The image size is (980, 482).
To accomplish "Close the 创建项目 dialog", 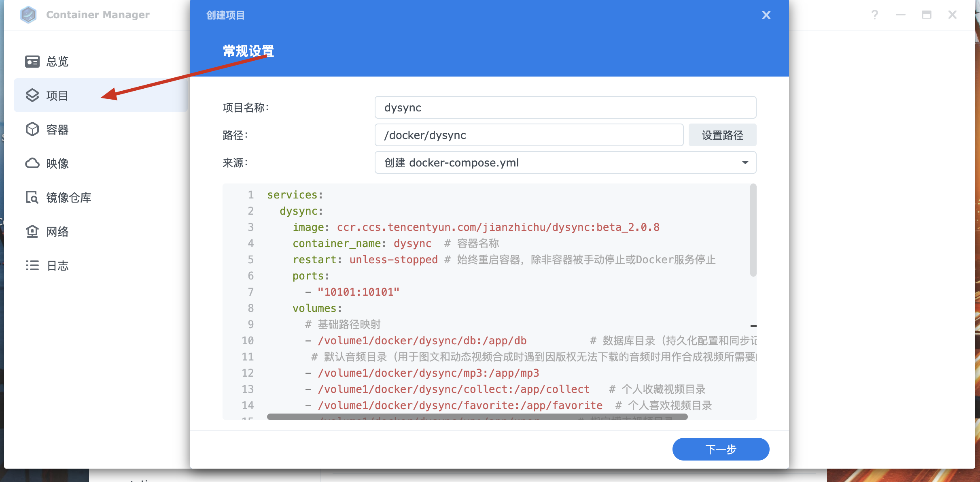I will coord(766,15).
